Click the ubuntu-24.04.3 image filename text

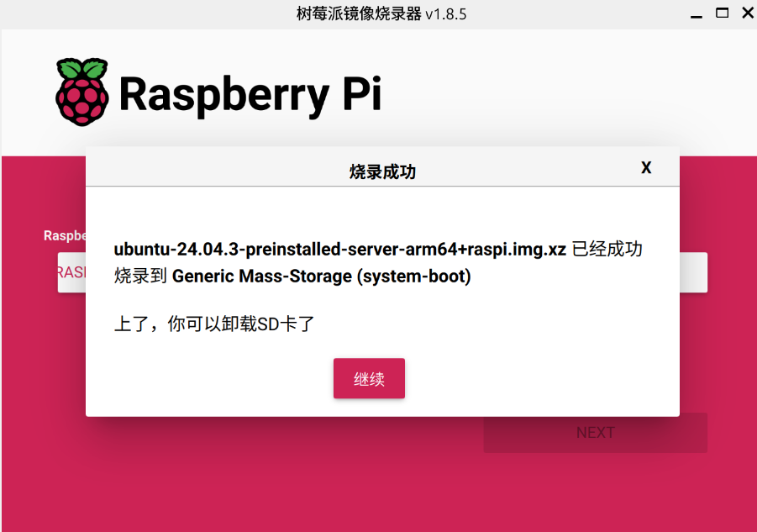pyautogui.click(x=340, y=249)
